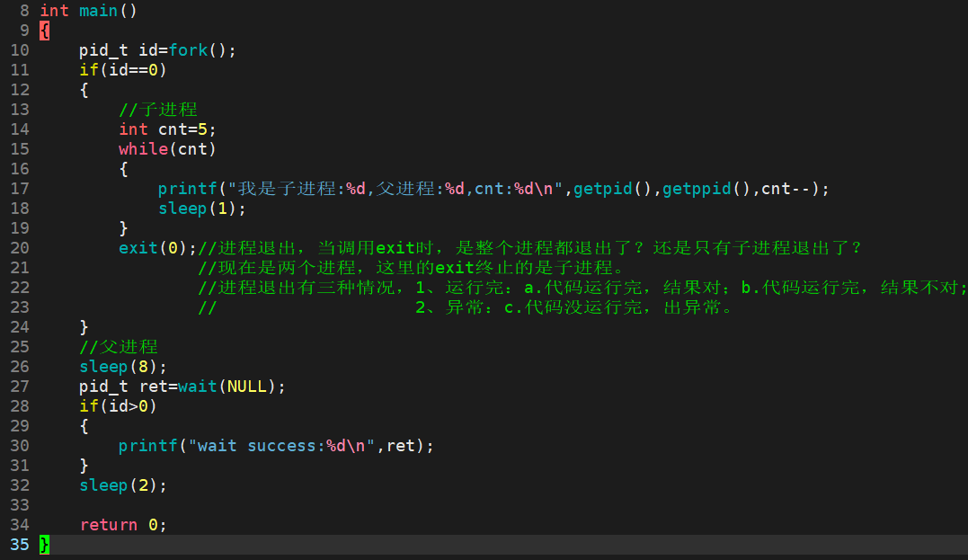Click 'sleep(2)' on line 32
The image size is (968, 560).
point(123,485)
